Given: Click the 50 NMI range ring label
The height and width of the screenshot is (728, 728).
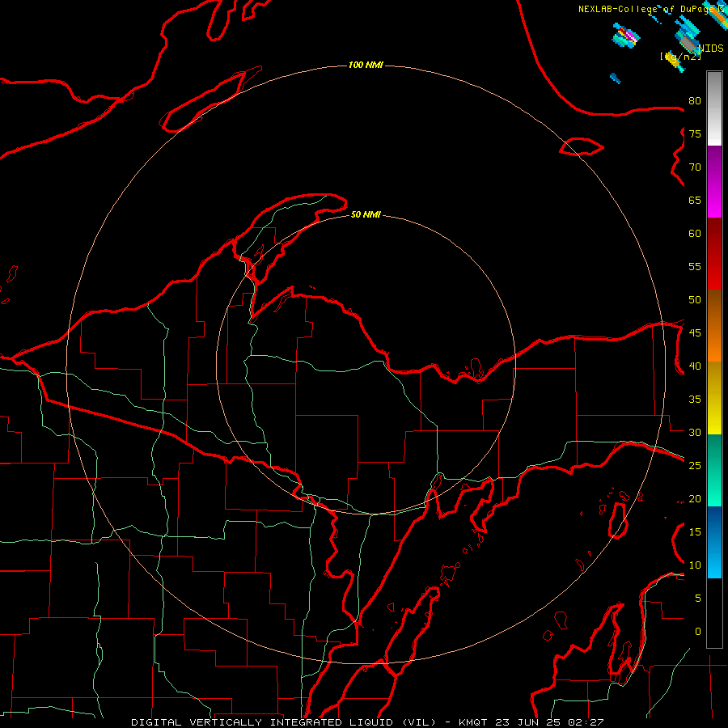Looking at the screenshot, I should coord(366,214).
